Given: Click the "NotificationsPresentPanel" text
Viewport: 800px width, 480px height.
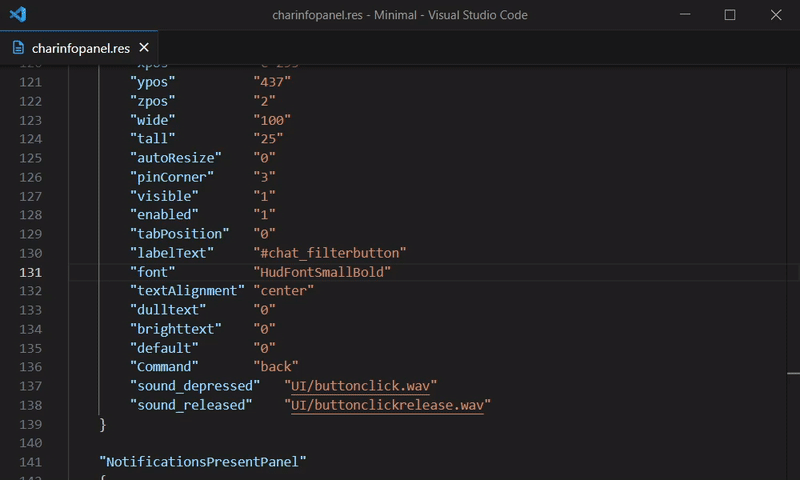Looking at the screenshot, I should (x=203, y=462).
